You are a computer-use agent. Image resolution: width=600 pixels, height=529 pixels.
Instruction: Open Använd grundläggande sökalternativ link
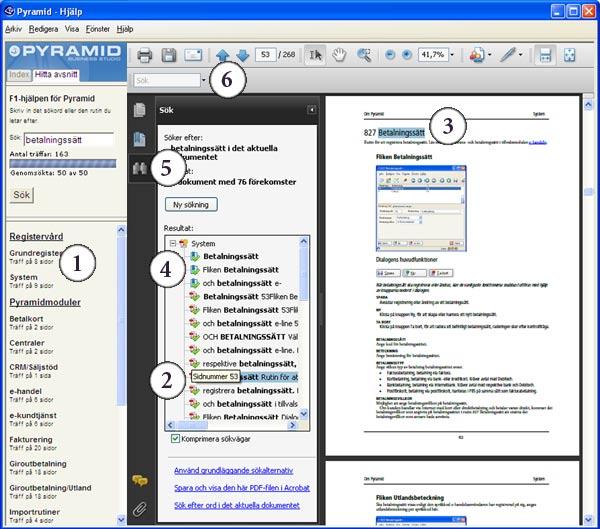point(233,470)
